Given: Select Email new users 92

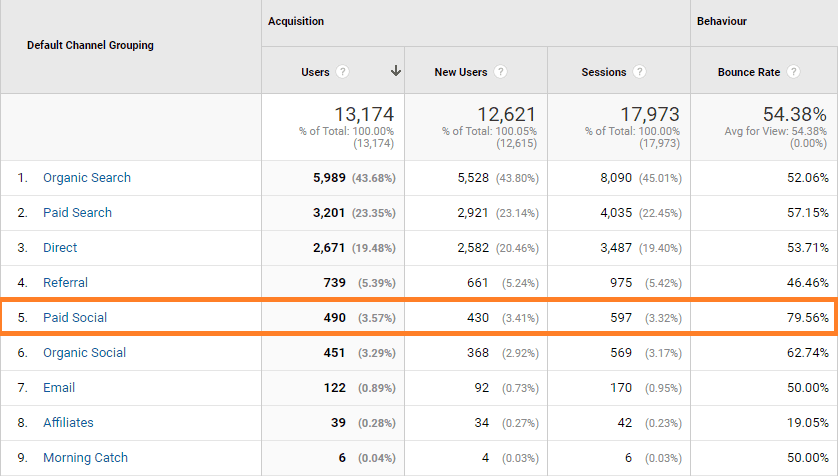Looking at the screenshot, I should pos(482,388).
